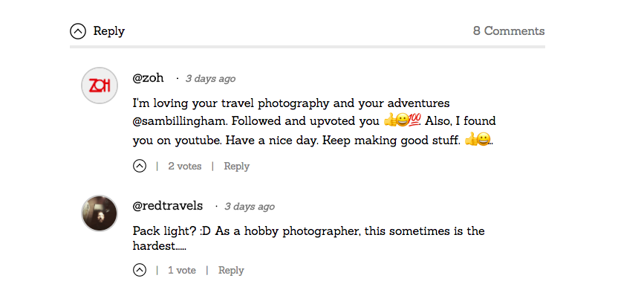
Task: Show the 2 votes list on @zoh comment
Action: pyautogui.click(x=185, y=166)
